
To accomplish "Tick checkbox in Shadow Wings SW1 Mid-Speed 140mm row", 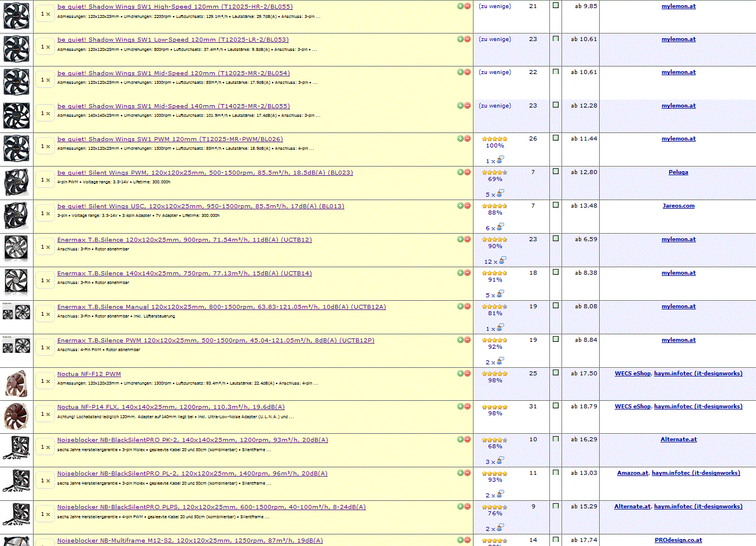I will click(x=556, y=105).
